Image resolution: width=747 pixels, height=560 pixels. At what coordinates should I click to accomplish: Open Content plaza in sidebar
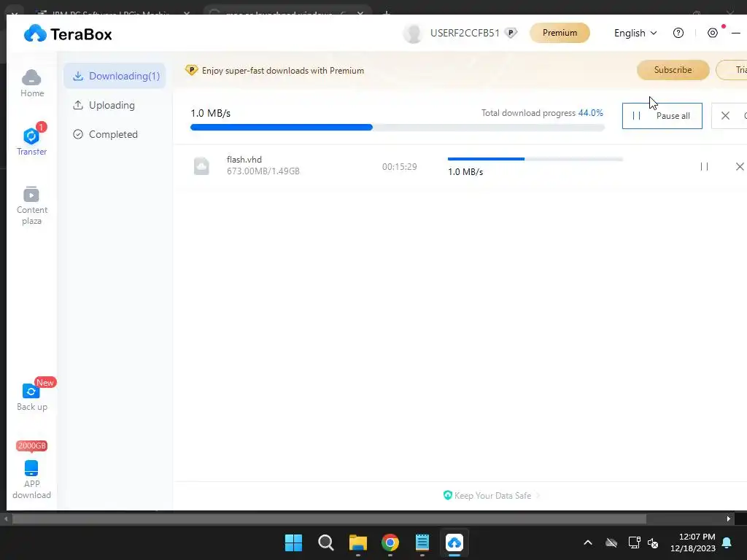pos(32,206)
